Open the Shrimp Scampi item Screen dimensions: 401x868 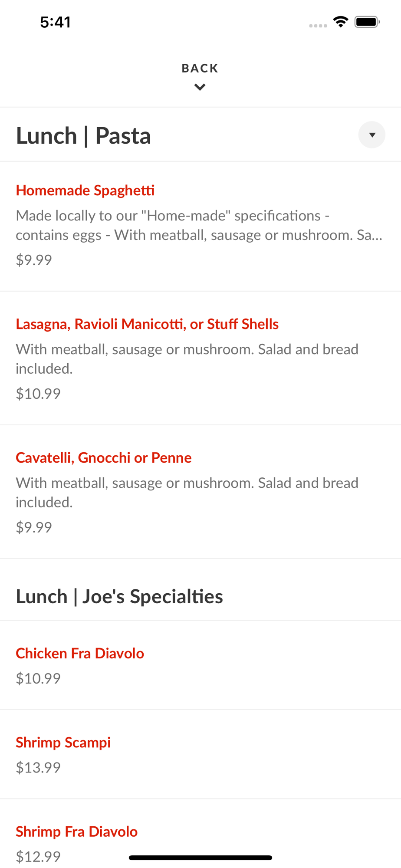63,743
